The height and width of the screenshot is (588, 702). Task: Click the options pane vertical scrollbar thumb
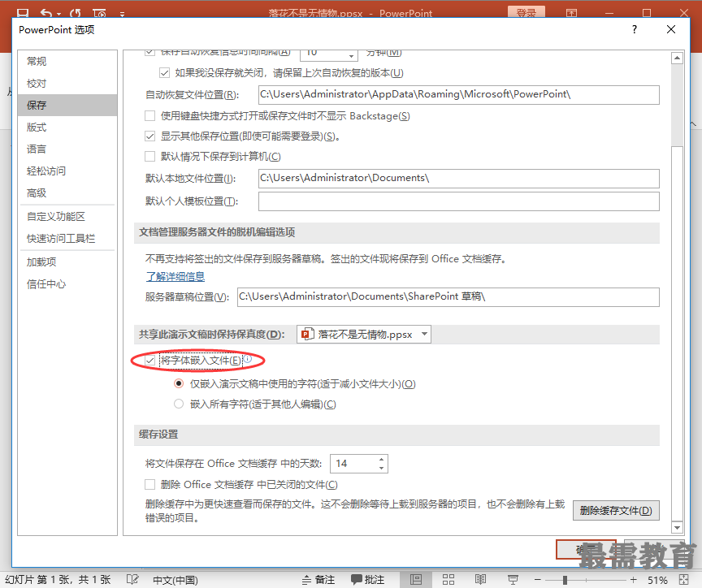pos(677,333)
